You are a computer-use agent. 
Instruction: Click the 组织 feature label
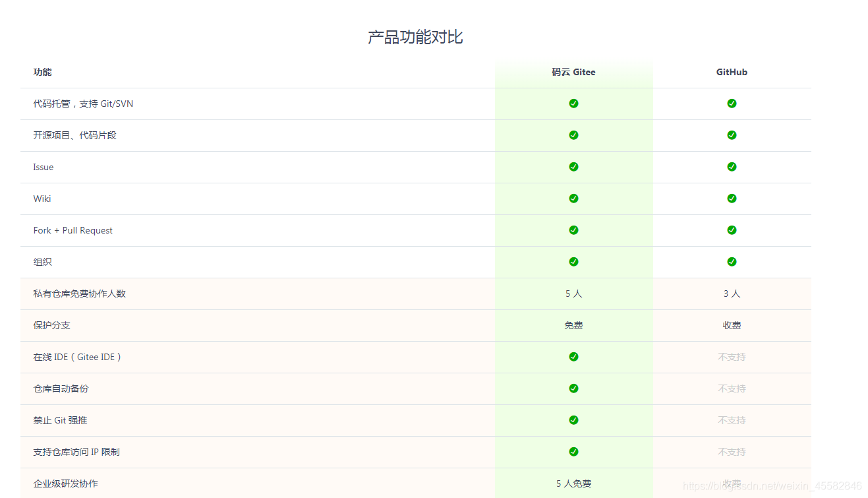(x=42, y=262)
